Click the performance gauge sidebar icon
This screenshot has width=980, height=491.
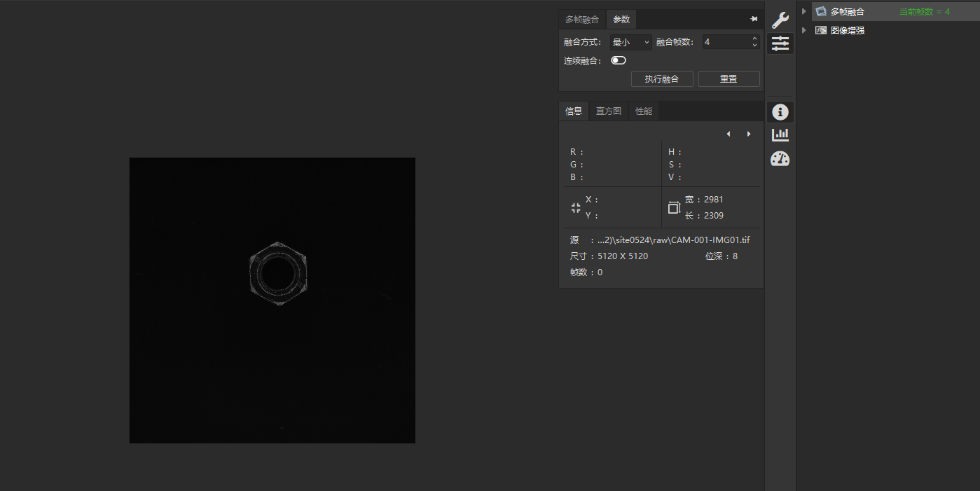pyautogui.click(x=780, y=159)
